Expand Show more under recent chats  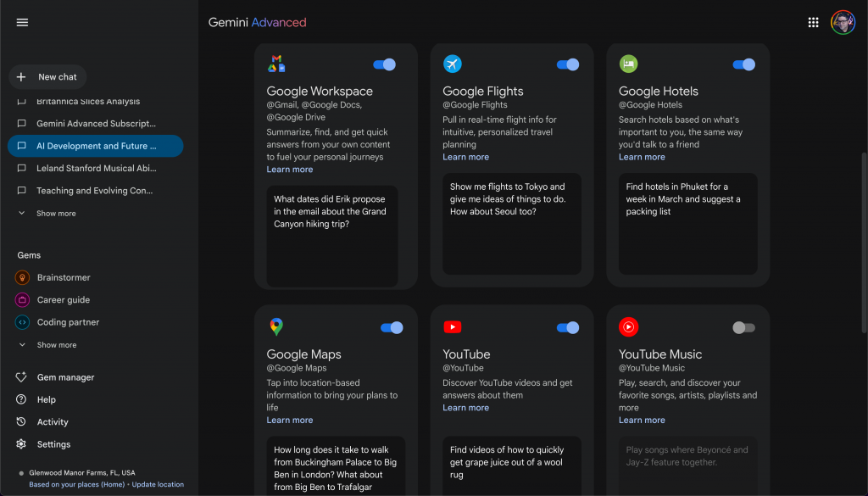point(56,214)
